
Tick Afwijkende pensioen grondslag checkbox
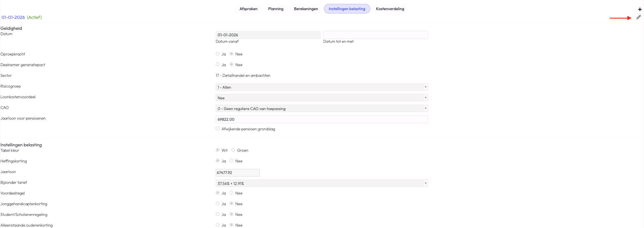(217, 129)
